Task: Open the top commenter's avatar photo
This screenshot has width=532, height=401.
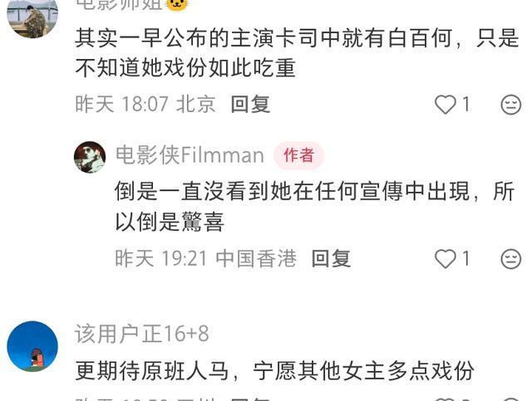Action: [32, 17]
